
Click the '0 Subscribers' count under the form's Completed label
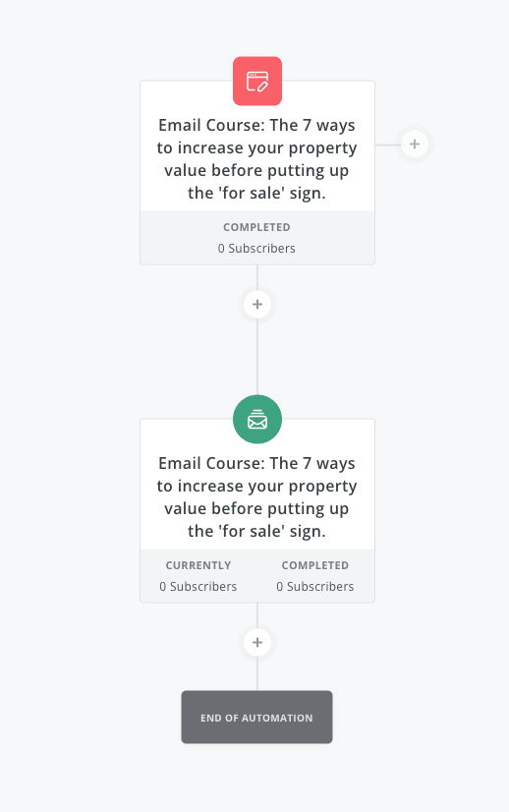(256, 249)
